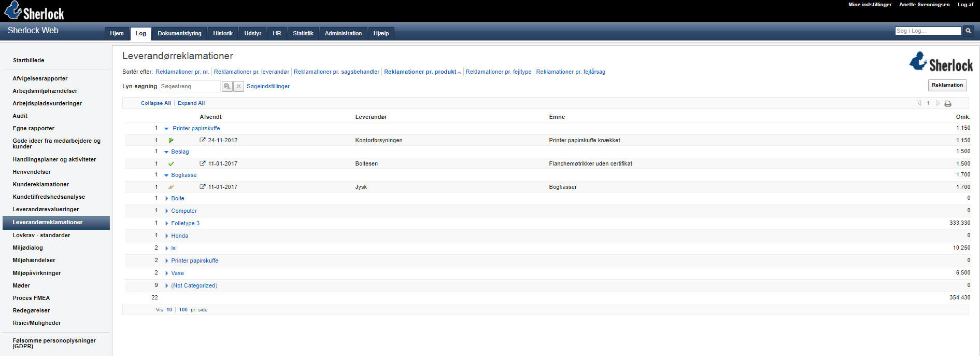Expand the Bolte group
This screenshot has height=356, width=980.
(x=167, y=199)
